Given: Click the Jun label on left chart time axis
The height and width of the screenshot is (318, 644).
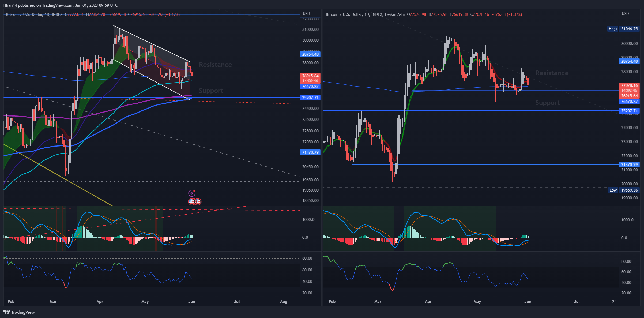Looking at the screenshot, I should [192, 302].
